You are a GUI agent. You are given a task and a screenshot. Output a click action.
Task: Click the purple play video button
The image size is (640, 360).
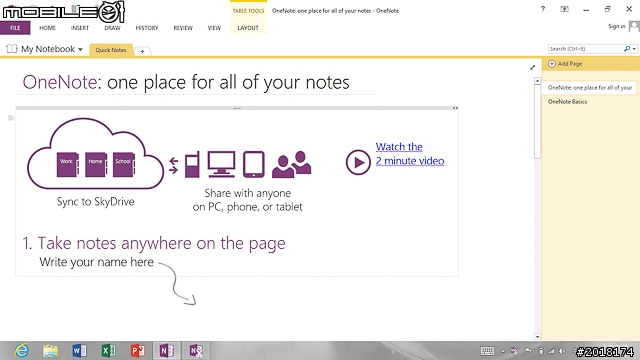tap(358, 162)
